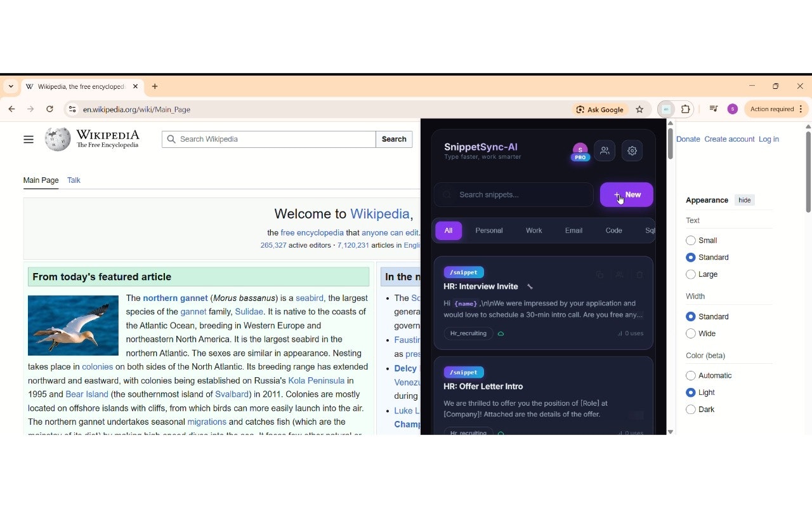The height and width of the screenshot is (508, 812).
Task: View site information icon in address bar
Action: (72, 109)
